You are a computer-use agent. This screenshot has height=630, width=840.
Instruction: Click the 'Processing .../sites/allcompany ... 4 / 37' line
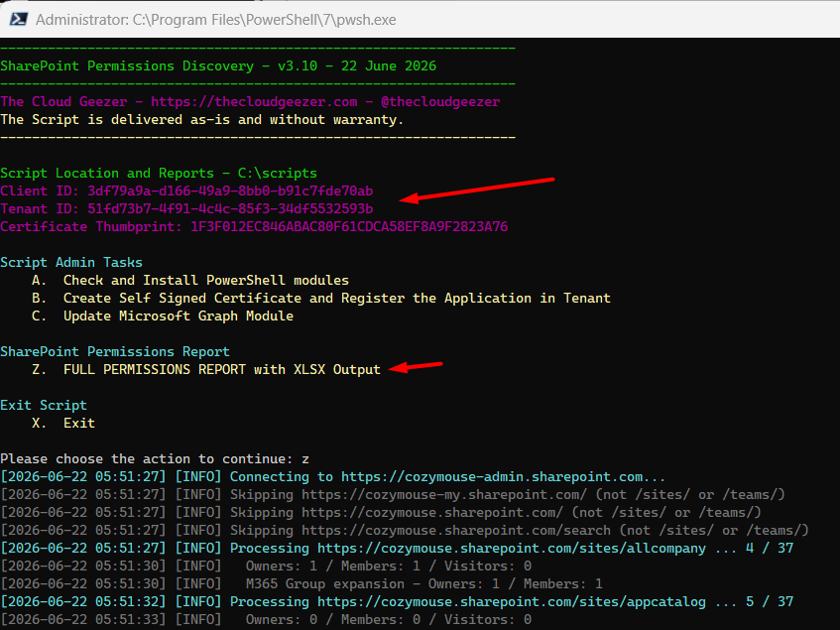397,548
